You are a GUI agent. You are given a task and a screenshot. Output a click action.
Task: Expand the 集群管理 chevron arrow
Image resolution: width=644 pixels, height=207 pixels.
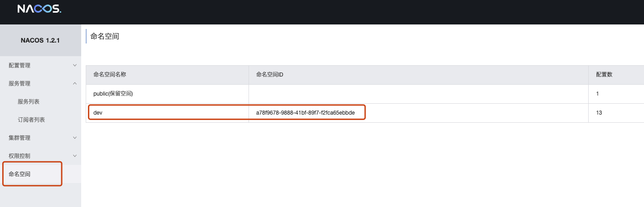(75, 138)
